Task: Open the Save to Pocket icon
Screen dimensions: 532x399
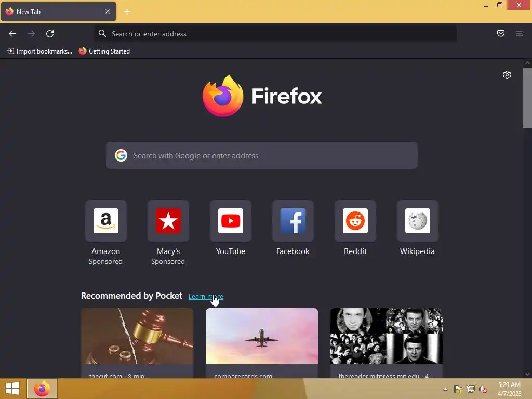Action: [x=500, y=33]
